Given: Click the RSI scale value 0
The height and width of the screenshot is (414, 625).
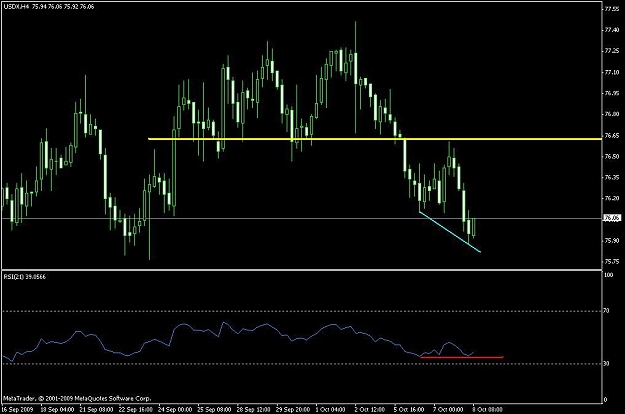Looking at the screenshot, I should click(x=606, y=400).
